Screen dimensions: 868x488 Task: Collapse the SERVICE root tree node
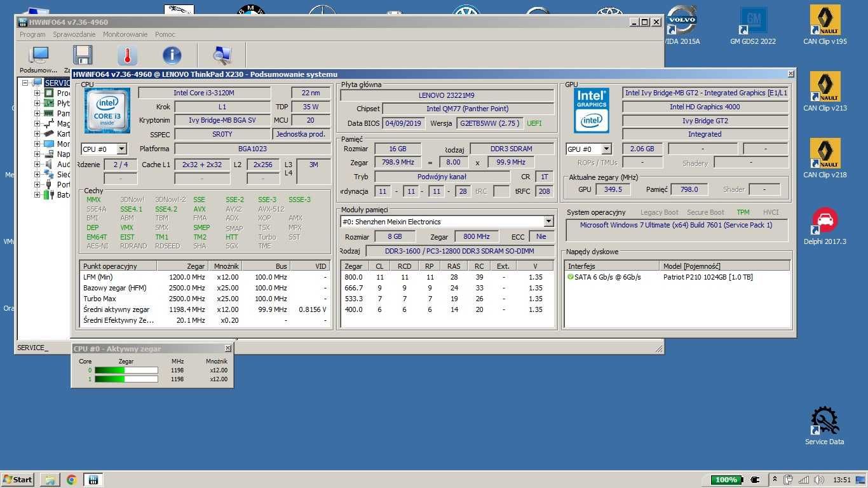coord(25,83)
